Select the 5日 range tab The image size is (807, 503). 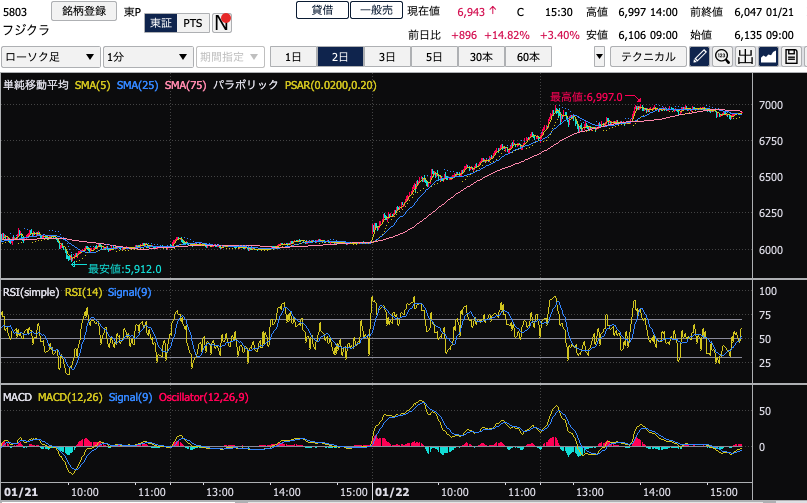(x=433, y=57)
